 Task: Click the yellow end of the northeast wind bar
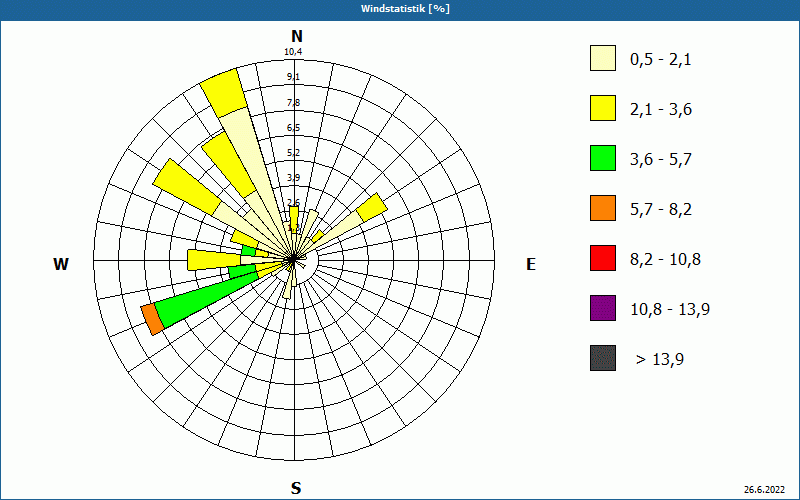point(372,207)
